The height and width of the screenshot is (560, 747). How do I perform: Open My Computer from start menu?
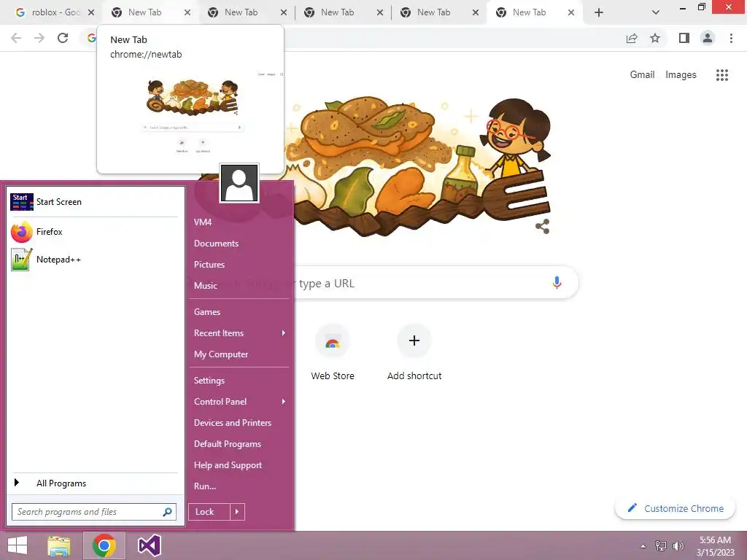tap(221, 354)
